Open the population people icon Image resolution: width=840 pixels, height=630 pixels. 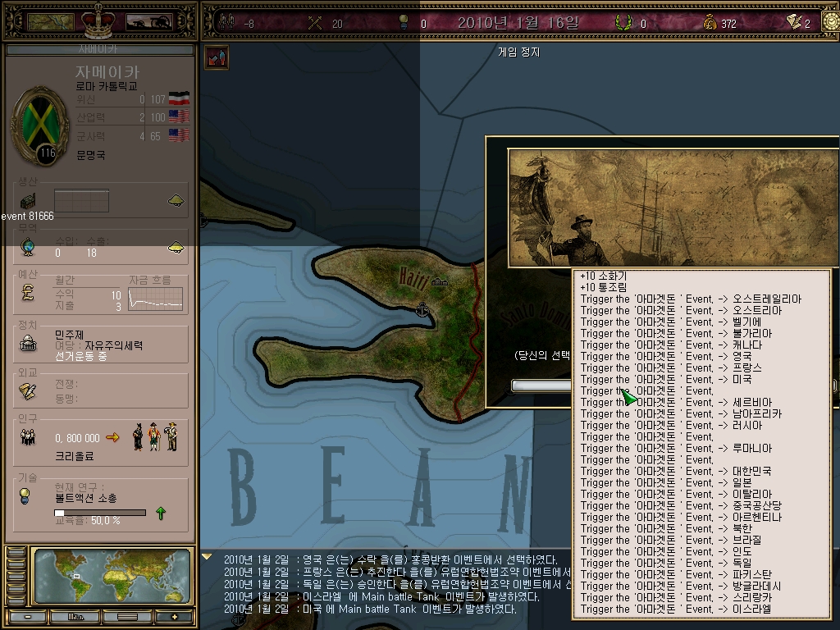[28, 437]
